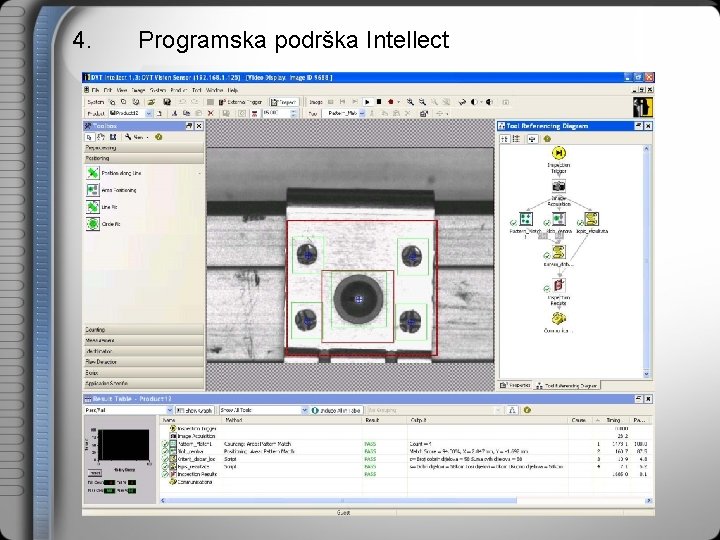Image resolution: width=720 pixels, height=540 pixels.
Task: Select the Position along Line tool
Action: coord(113,173)
